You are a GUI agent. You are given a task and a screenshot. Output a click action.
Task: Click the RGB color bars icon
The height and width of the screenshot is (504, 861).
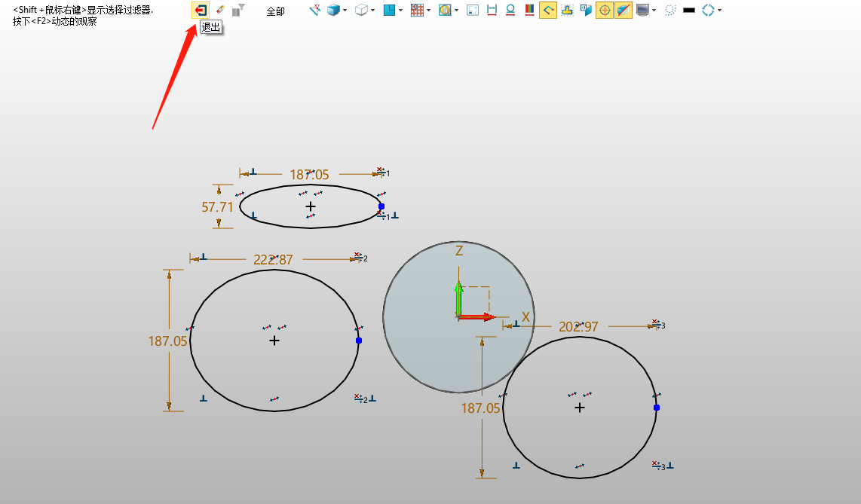point(529,11)
